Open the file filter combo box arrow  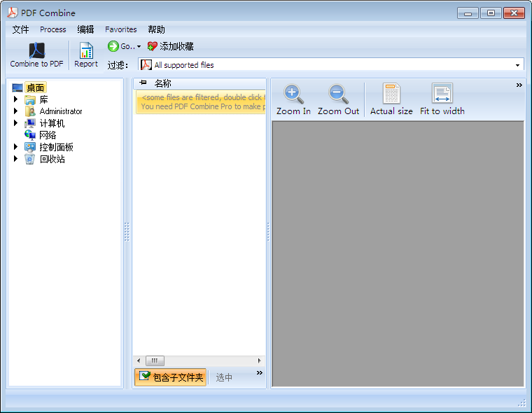(517, 65)
